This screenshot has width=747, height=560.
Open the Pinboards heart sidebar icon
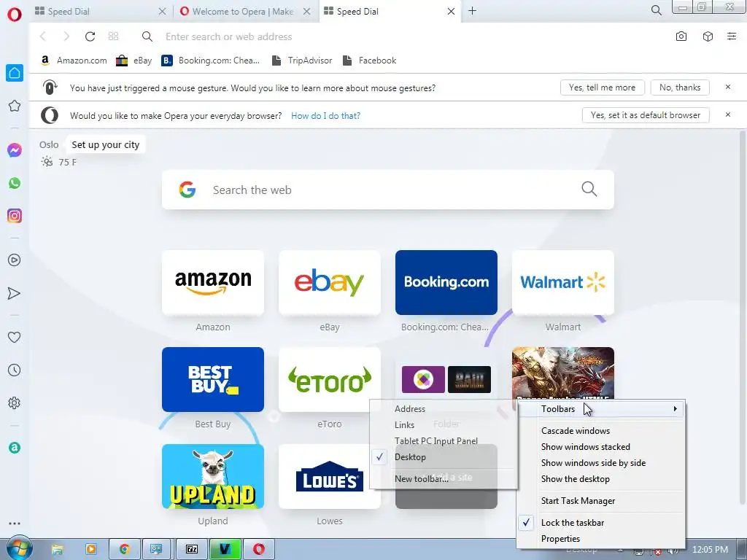(x=15, y=337)
